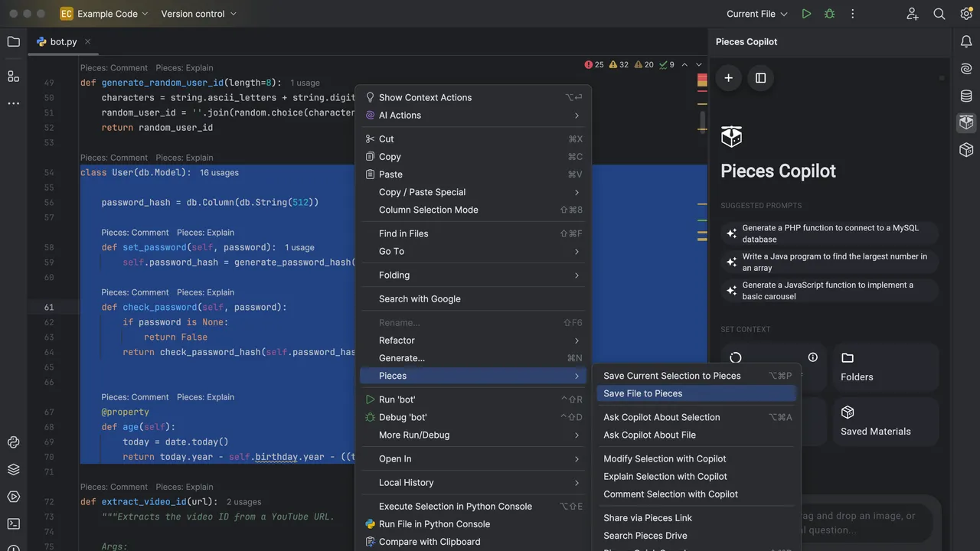This screenshot has height=551, width=980.
Task: Open IDE settings gear icon
Action: click(966, 14)
